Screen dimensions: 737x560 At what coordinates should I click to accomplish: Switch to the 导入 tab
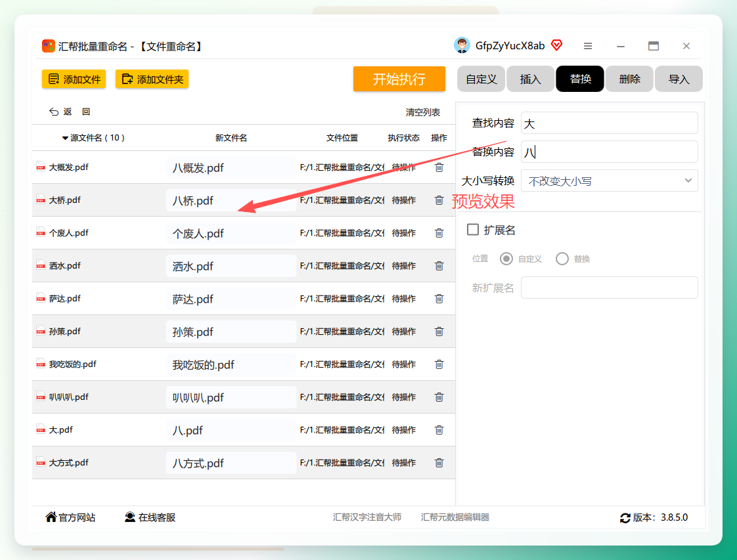679,79
